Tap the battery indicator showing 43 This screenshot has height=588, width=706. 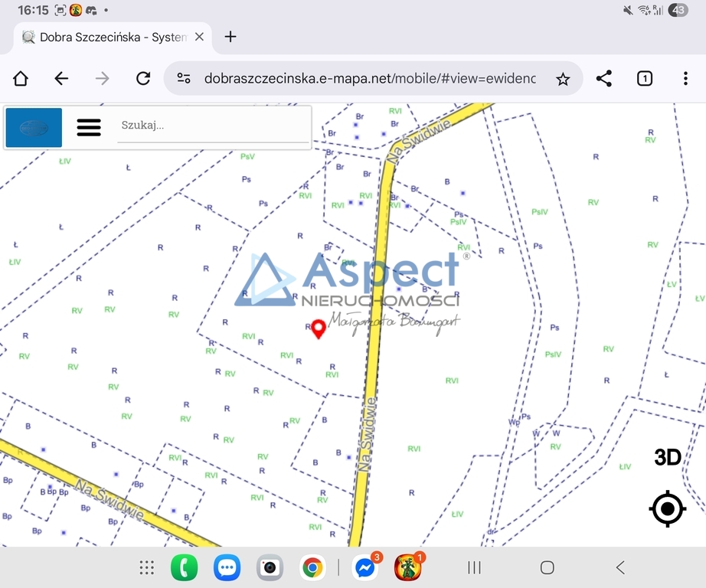(x=678, y=10)
